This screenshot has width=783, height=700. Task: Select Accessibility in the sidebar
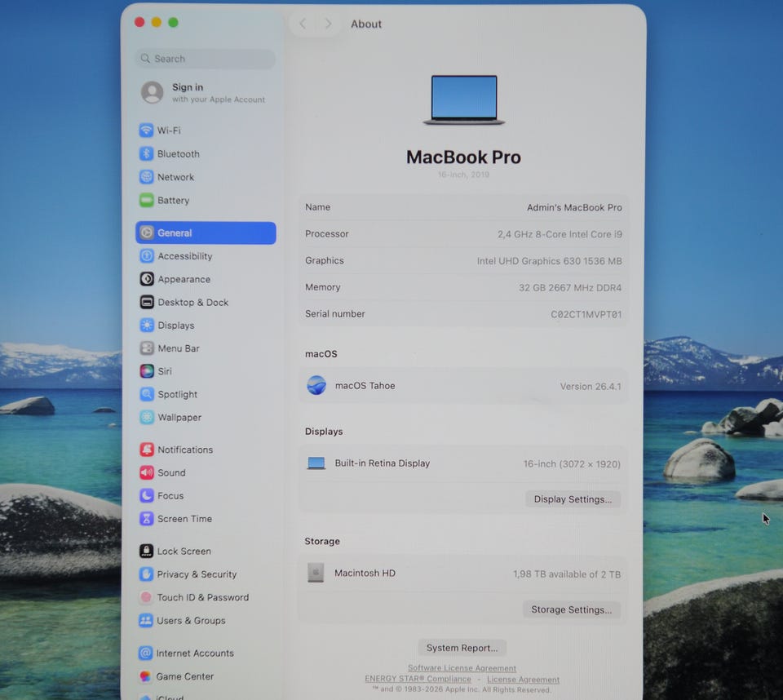click(206, 256)
